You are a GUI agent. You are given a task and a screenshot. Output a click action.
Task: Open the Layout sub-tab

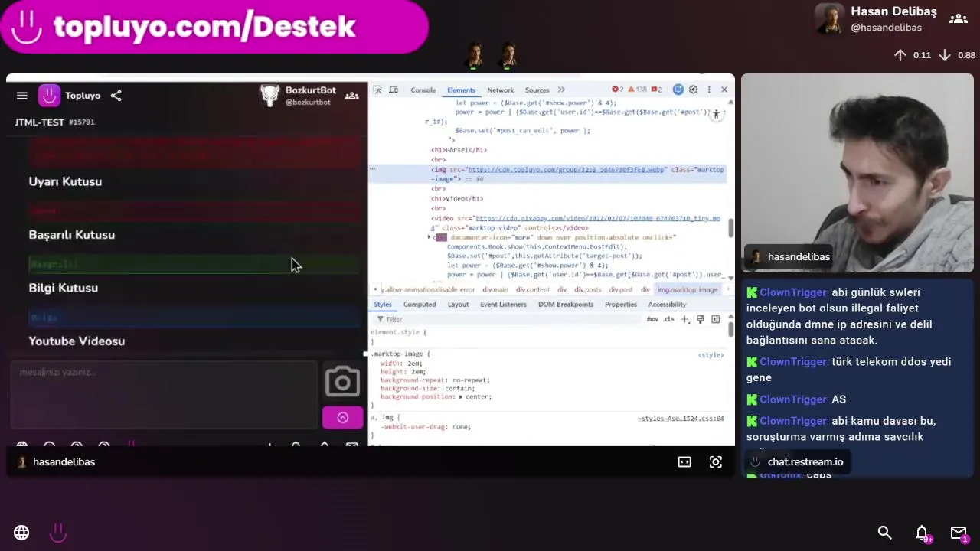tap(458, 305)
